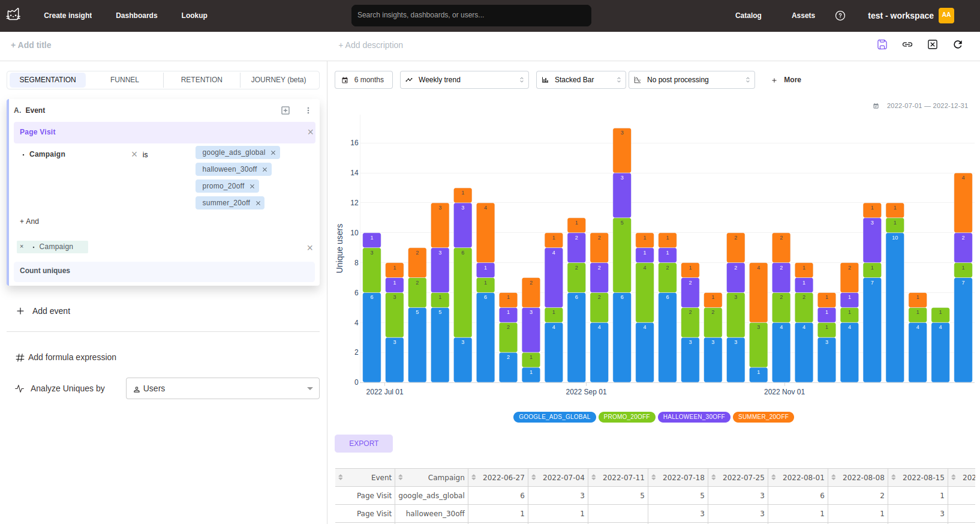This screenshot has width=980, height=524.
Task: Click the EXPORT button
Action: (x=363, y=444)
